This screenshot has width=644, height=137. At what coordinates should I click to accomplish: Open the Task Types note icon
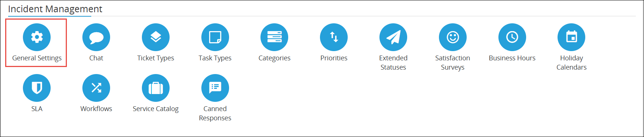click(x=215, y=37)
